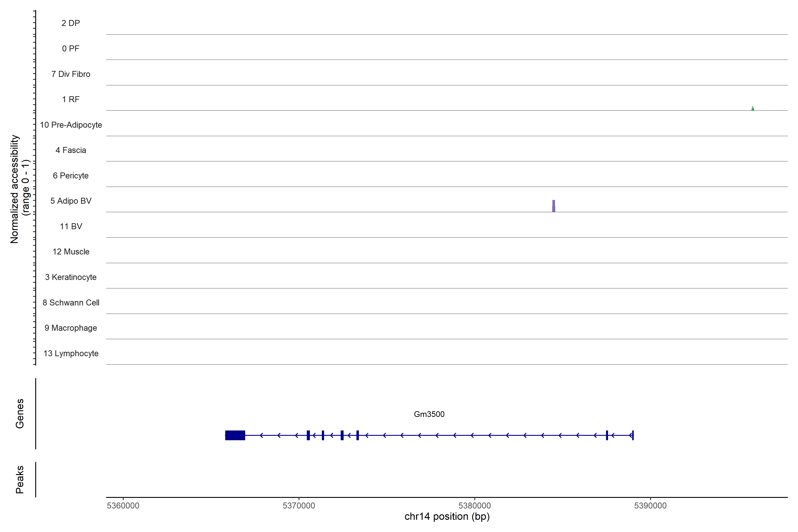This screenshot has height=532, width=798.
Task: Select the 4 Fascia track label
Action: click(70, 150)
